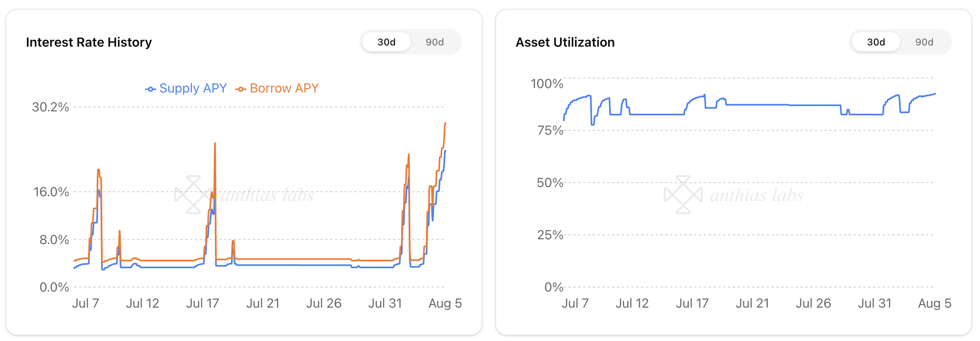Toggle the Borrow APY series label
Image resolution: width=980 pixels, height=341 pixels.
point(284,88)
